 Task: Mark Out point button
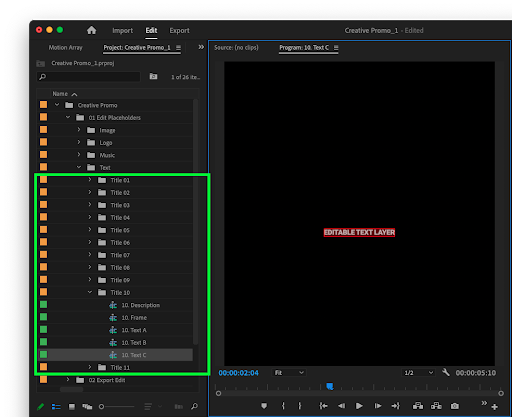pos(300,406)
